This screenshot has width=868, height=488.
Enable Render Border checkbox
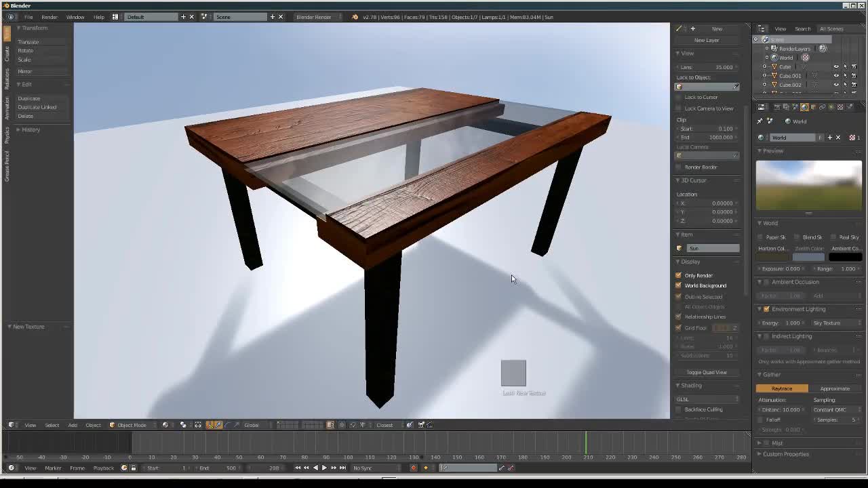[679, 167]
